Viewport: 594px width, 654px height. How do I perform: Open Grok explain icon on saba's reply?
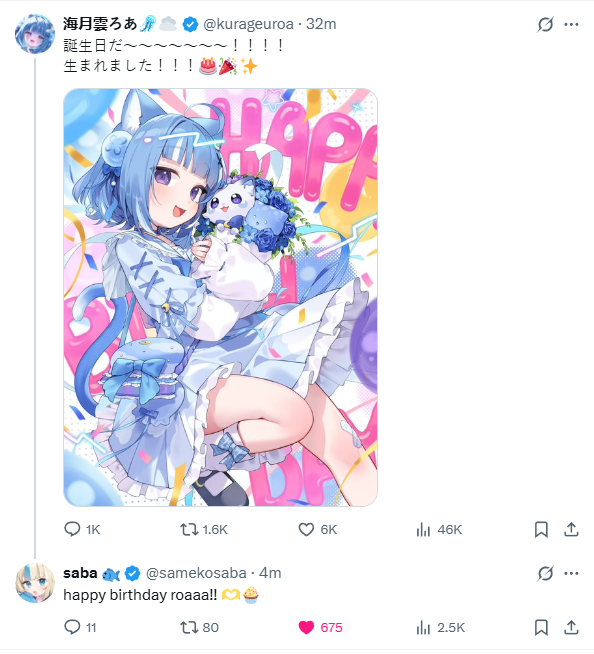(545, 574)
